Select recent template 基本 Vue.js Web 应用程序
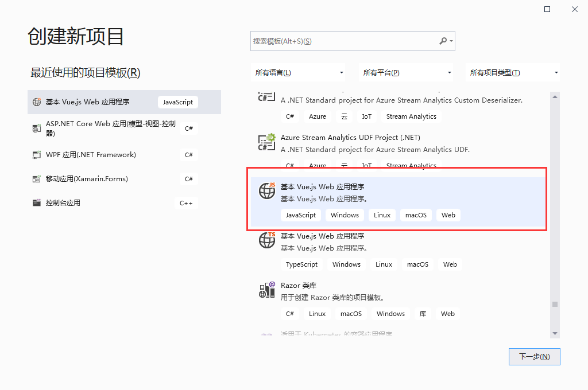The image size is (588, 390). click(x=124, y=102)
